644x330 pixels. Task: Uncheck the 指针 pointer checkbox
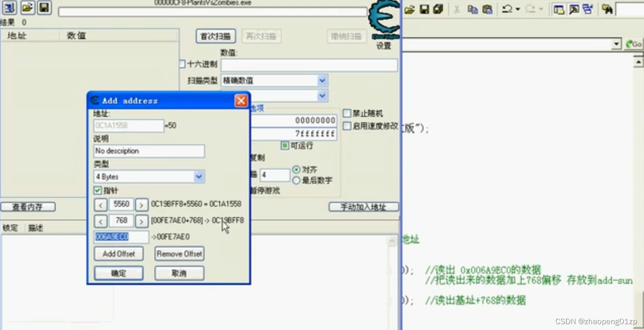point(98,191)
